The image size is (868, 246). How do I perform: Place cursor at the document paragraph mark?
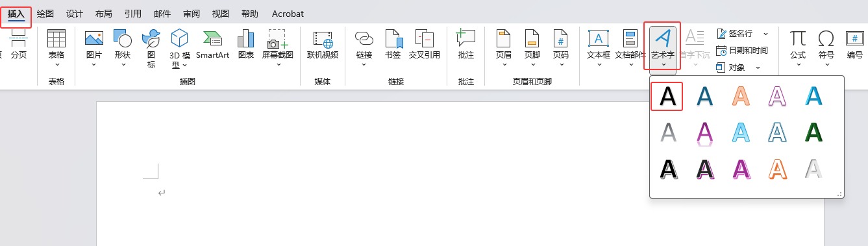pyautogui.click(x=161, y=193)
